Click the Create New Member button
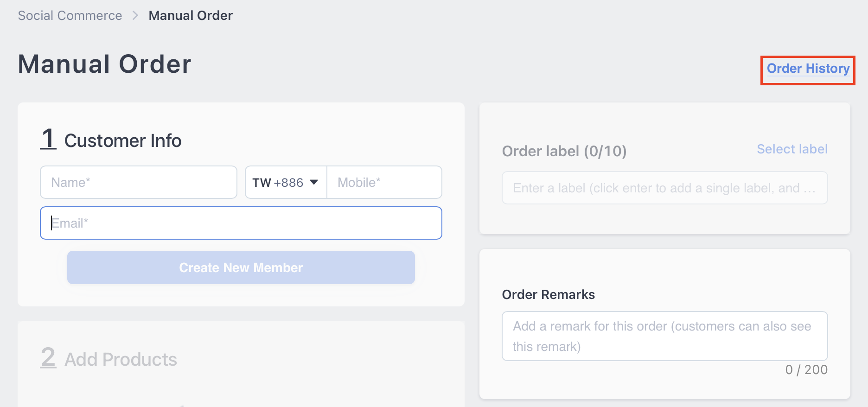The height and width of the screenshot is (407, 868). coord(241,267)
